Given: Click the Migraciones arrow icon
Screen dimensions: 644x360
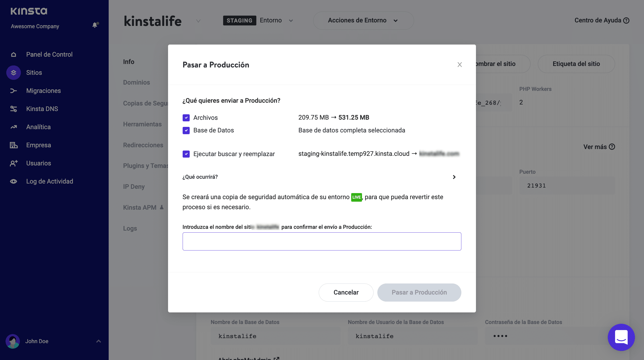Looking at the screenshot, I should tap(14, 91).
